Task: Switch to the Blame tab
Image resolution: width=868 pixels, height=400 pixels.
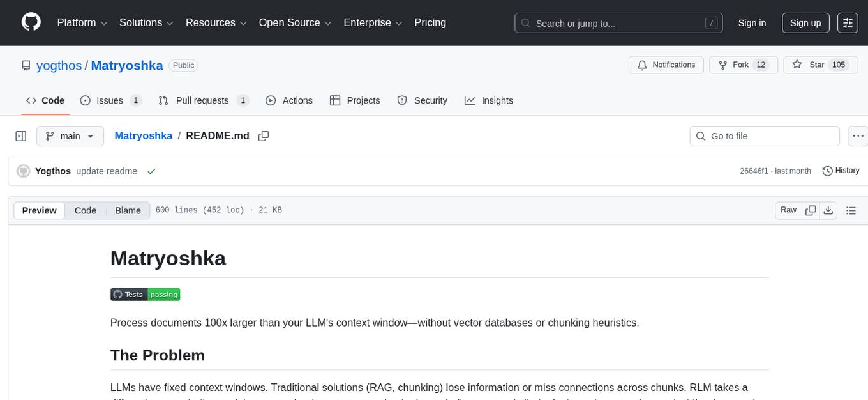Action: click(128, 210)
